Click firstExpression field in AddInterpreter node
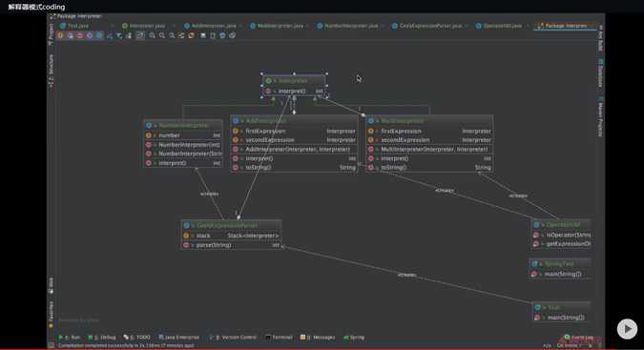Image resolution: width=644 pixels, height=350 pixels. (295, 131)
